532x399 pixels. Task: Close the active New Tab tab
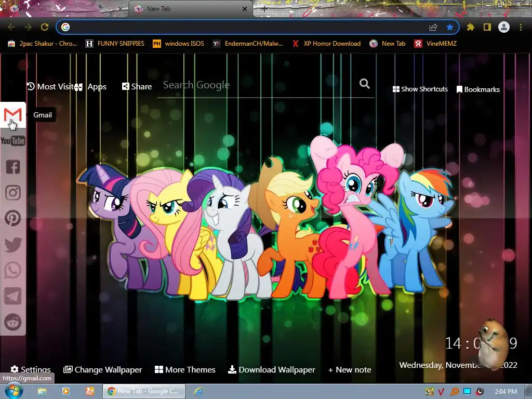click(x=245, y=9)
